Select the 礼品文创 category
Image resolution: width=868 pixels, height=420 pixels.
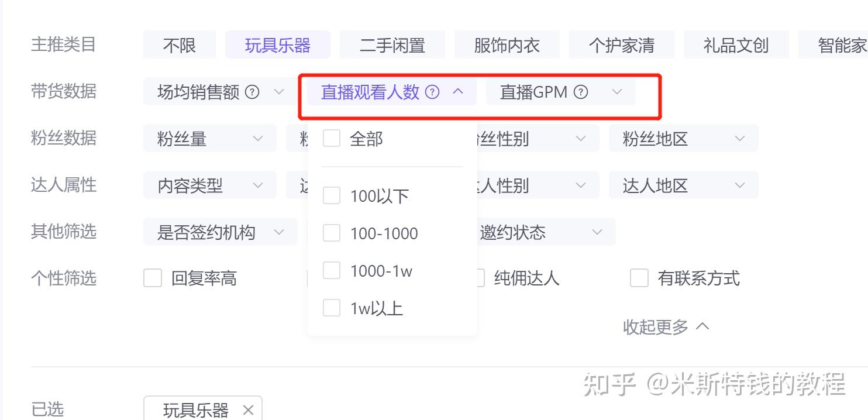736,45
